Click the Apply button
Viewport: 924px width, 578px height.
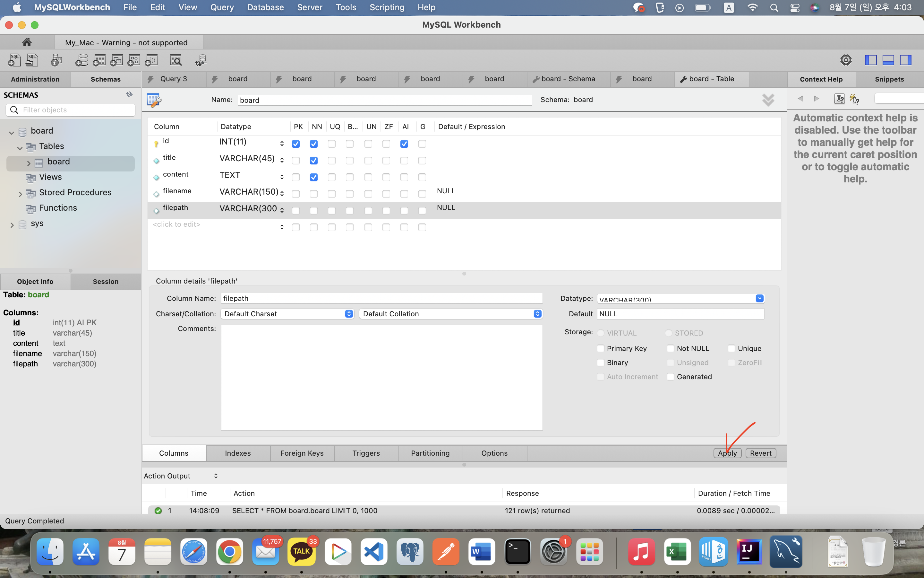[x=727, y=453]
